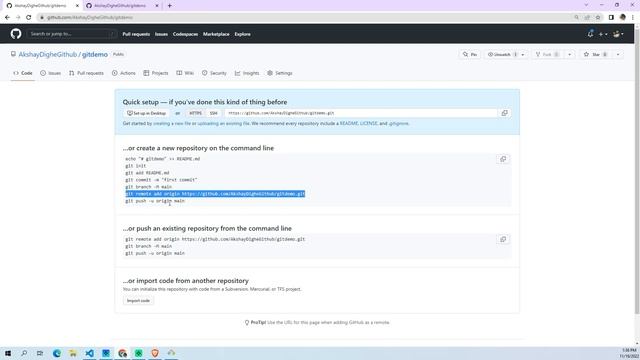Screen dimensions: 640x360
Task: Follow the README link
Action: pos(349,123)
